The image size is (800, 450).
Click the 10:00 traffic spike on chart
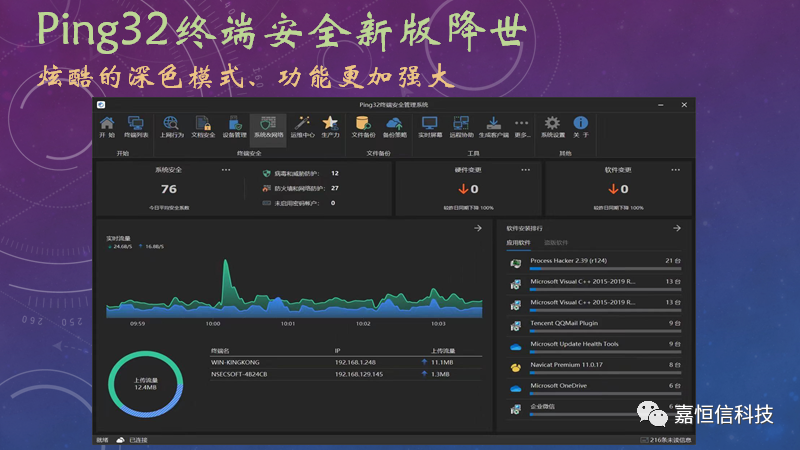point(226,281)
